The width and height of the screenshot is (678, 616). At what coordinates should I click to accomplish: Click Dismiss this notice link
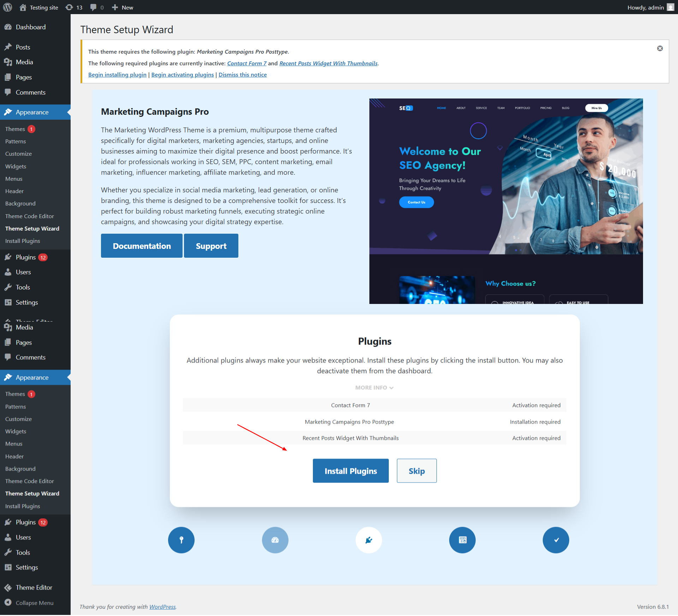pos(243,75)
